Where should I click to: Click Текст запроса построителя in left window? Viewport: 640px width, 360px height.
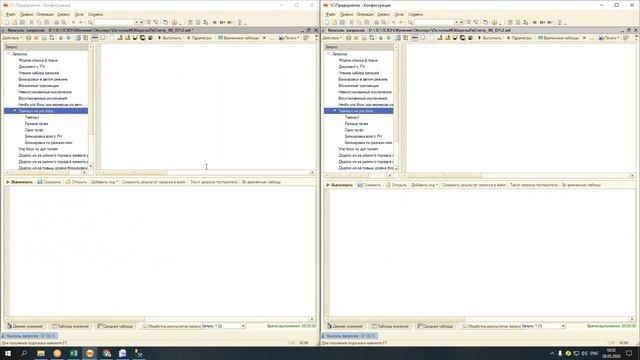(214, 182)
